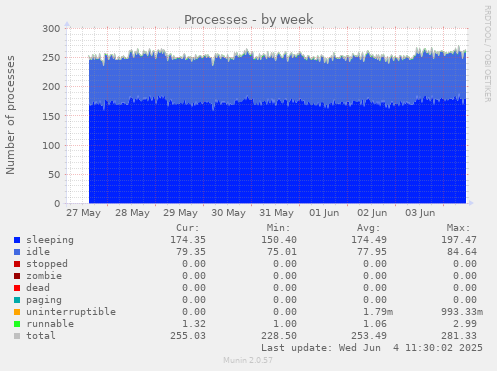Click the '01 Jun' x-axis date label
This screenshot has height=371, width=497.
click(x=324, y=213)
